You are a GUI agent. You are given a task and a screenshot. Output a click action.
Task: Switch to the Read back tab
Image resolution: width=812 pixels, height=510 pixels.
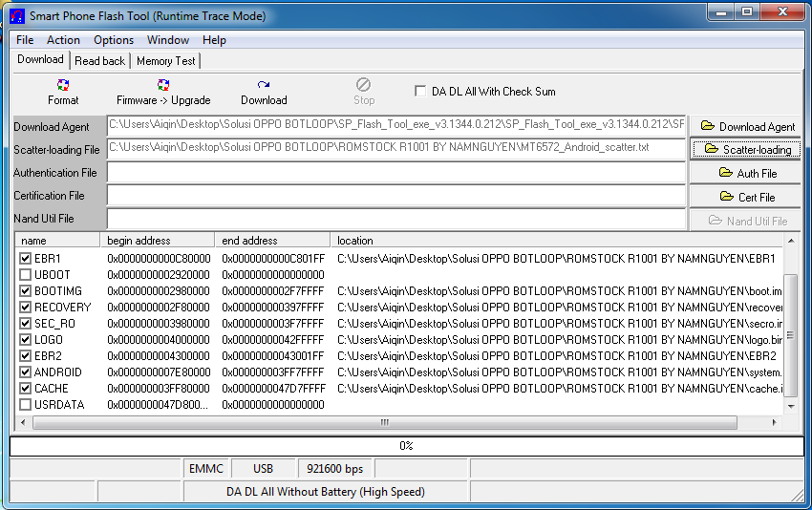[99, 61]
